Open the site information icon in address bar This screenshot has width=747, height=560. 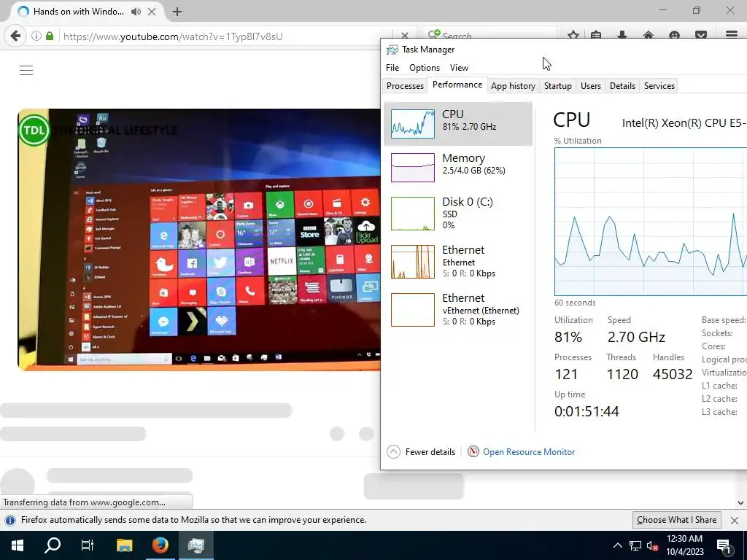click(36, 36)
